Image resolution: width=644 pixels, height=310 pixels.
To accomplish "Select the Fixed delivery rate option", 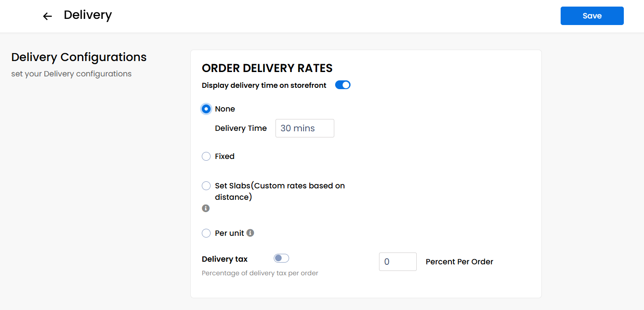I will [206, 156].
